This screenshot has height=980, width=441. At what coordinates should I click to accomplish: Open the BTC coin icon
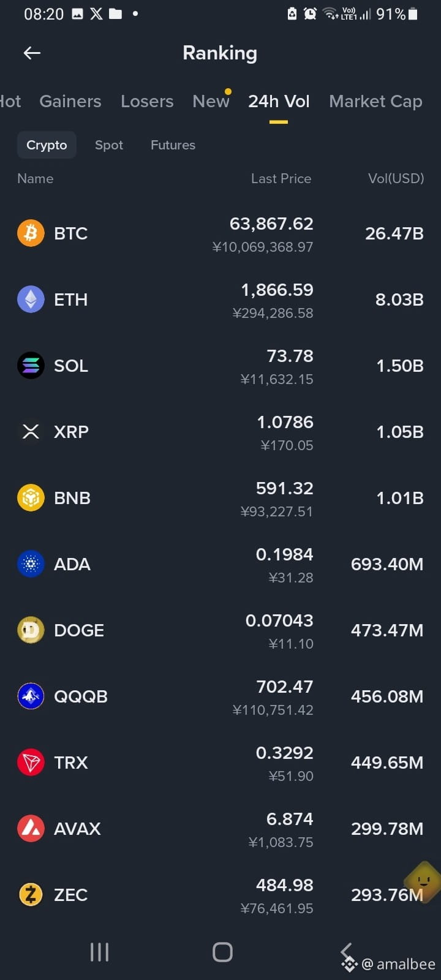coord(31,233)
